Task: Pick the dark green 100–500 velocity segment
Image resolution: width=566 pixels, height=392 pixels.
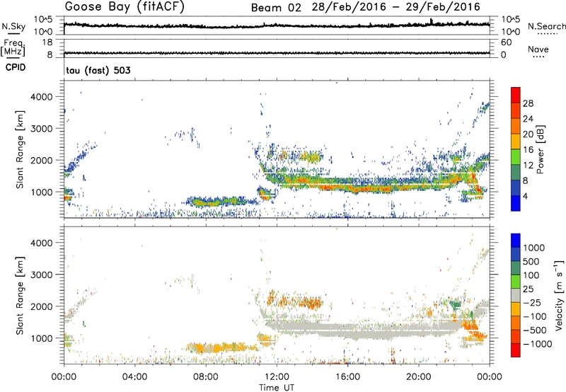Action: 516,268
